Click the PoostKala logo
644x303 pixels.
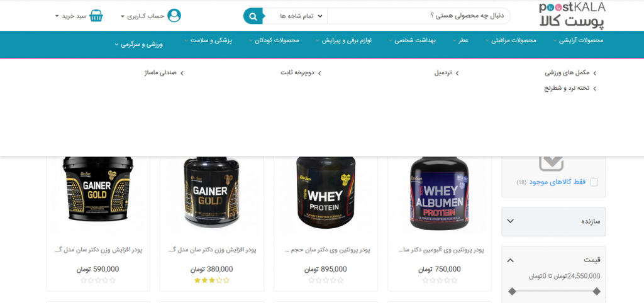[x=572, y=16]
